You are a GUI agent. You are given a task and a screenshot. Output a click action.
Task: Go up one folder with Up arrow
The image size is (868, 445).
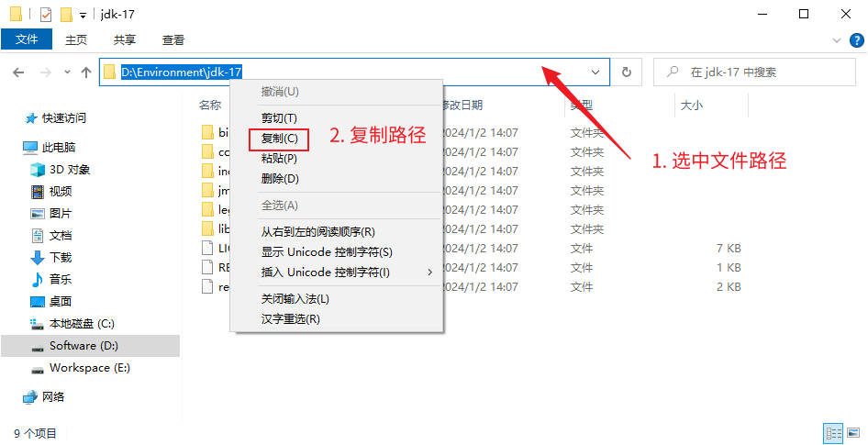(x=86, y=72)
